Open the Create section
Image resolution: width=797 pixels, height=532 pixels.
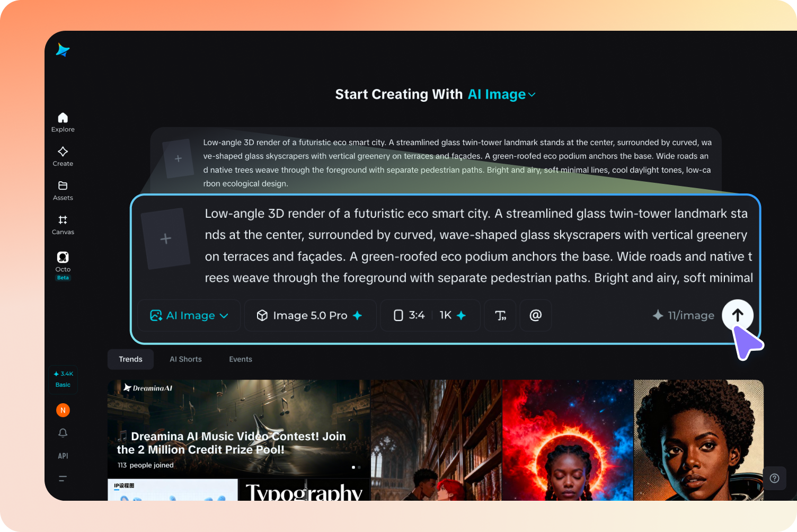(x=63, y=156)
